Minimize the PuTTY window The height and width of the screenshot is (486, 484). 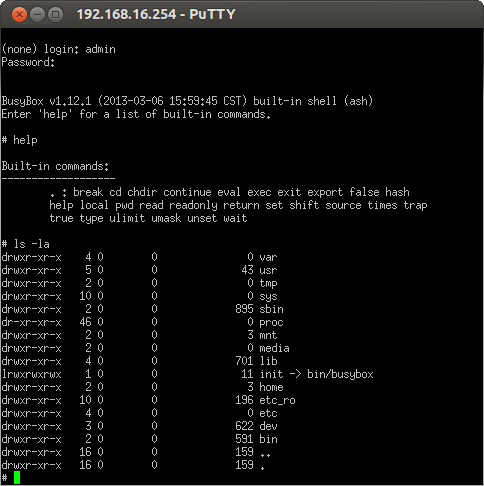click(x=37, y=15)
